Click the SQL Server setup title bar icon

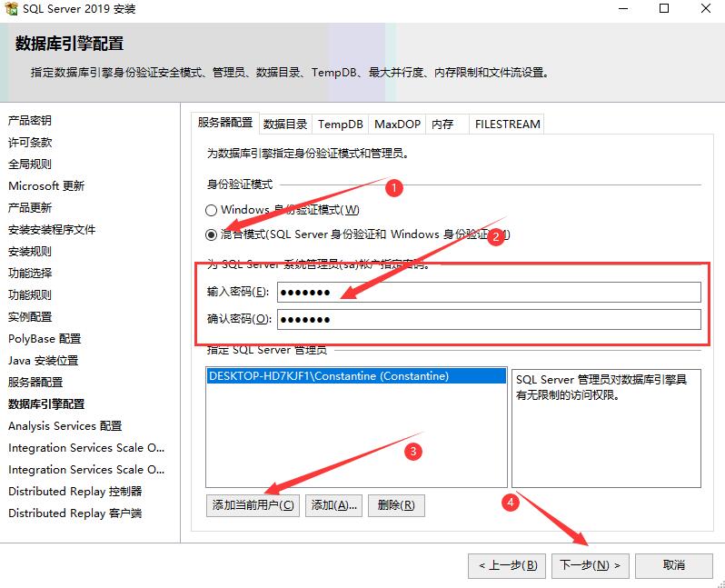point(11,8)
